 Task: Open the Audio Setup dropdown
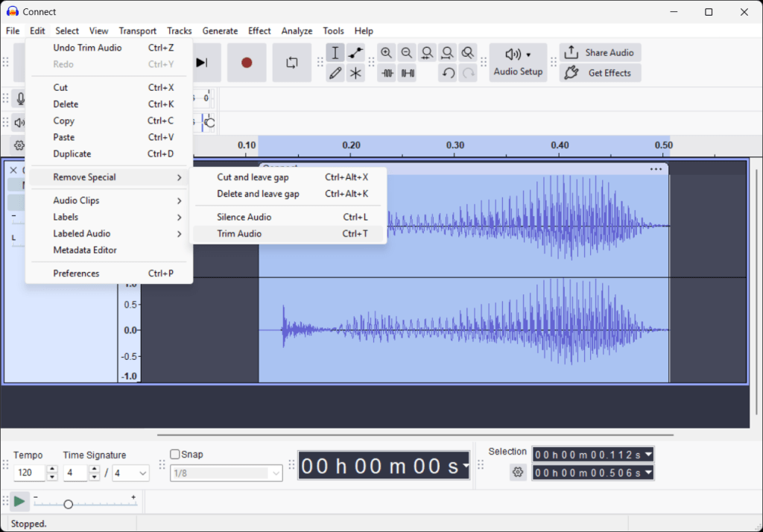518,63
